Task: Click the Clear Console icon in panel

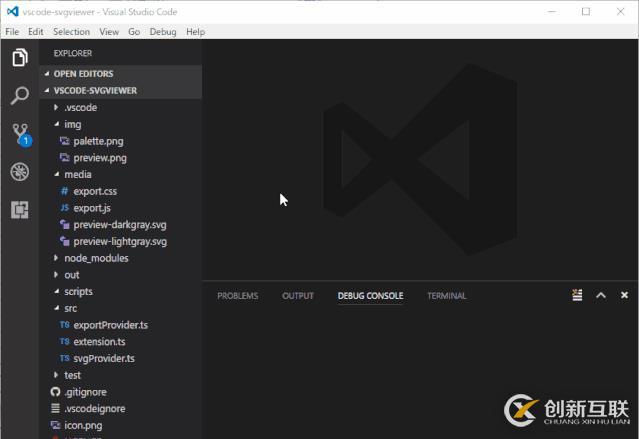Action: 577,295
